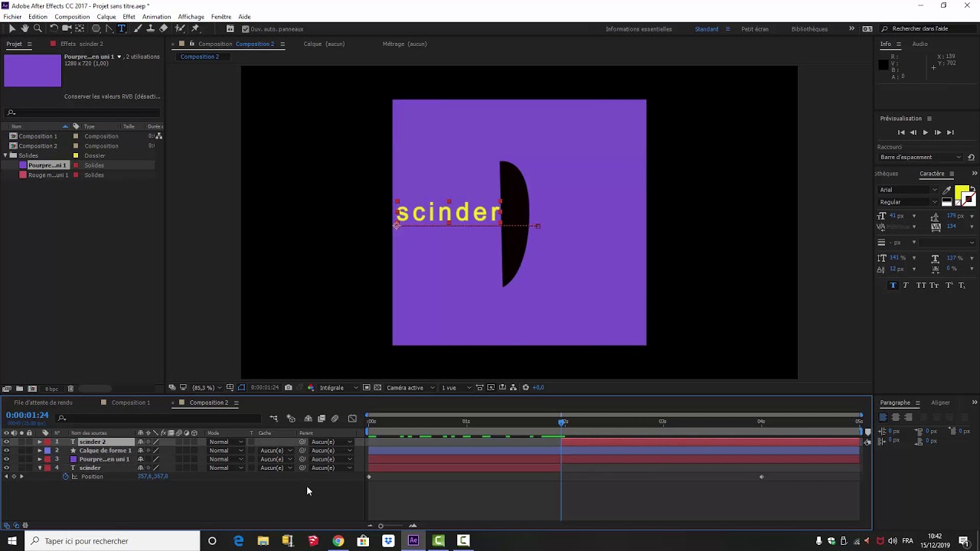
Task: Open Google Chrome from the taskbar
Action: pyautogui.click(x=338, y=541)
